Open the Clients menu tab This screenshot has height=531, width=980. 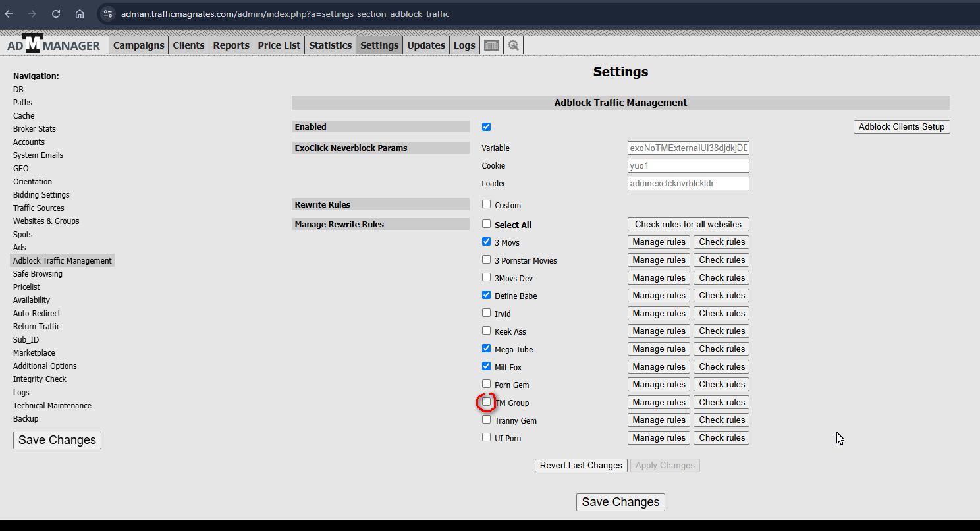188,45
